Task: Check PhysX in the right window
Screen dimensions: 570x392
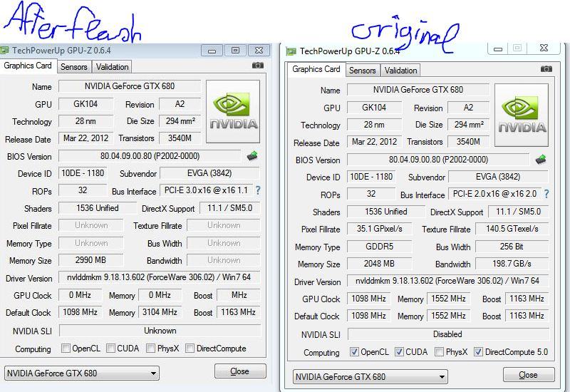Action: (x=439, y=352)
